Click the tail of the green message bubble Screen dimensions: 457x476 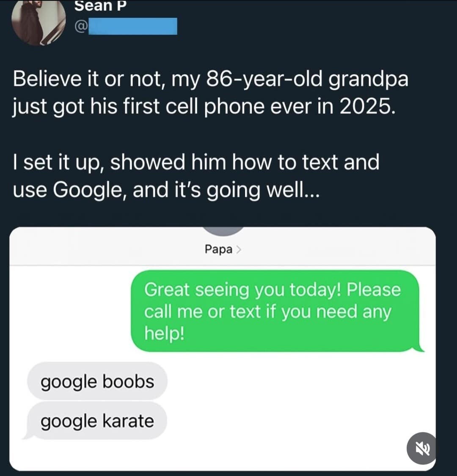point(421,348)
